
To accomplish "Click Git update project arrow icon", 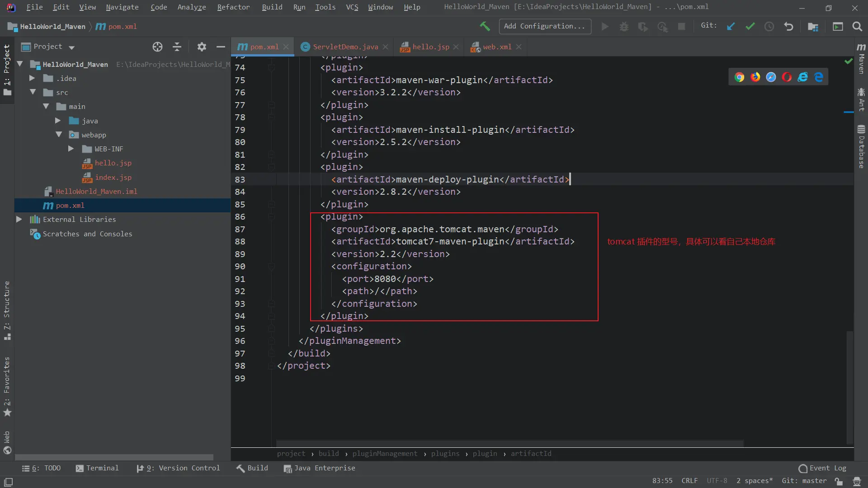I will point(731,27).
